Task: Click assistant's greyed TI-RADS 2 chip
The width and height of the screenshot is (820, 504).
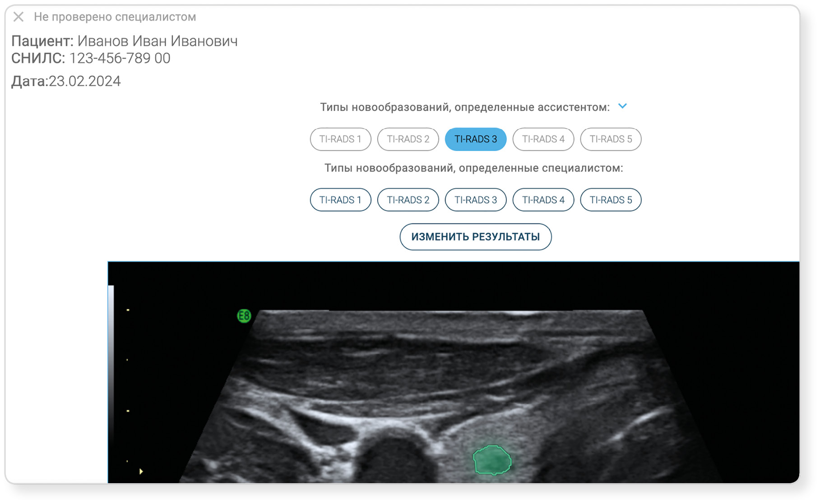Action: point(408,139)
